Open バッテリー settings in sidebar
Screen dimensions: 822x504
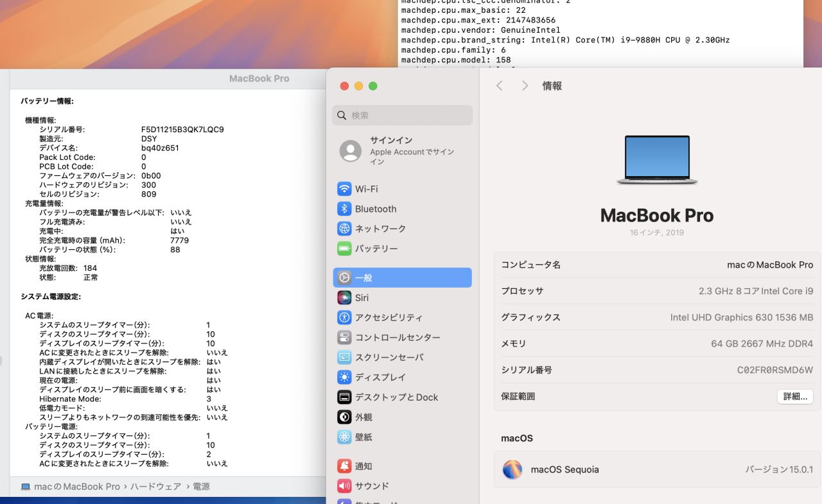402,248
